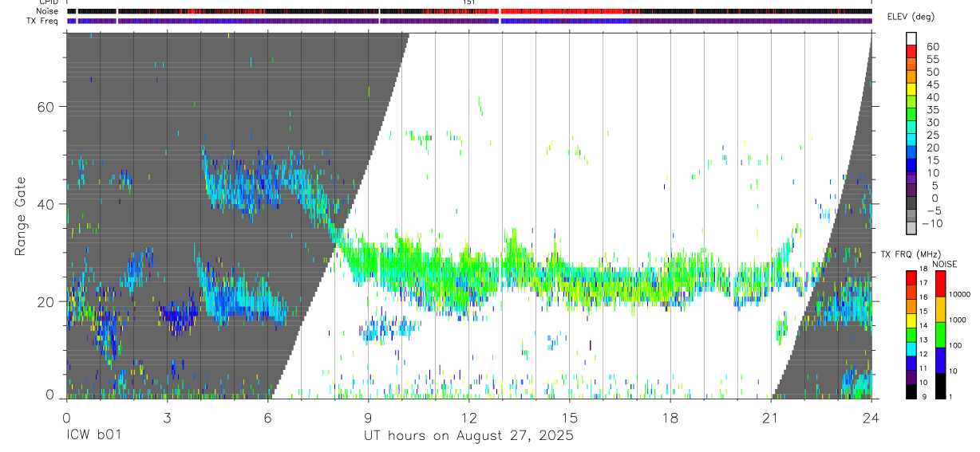The image size is (980, 452).
Task: Pick the white top segment of the ELEV colorbar
Action: pos(911,38)
